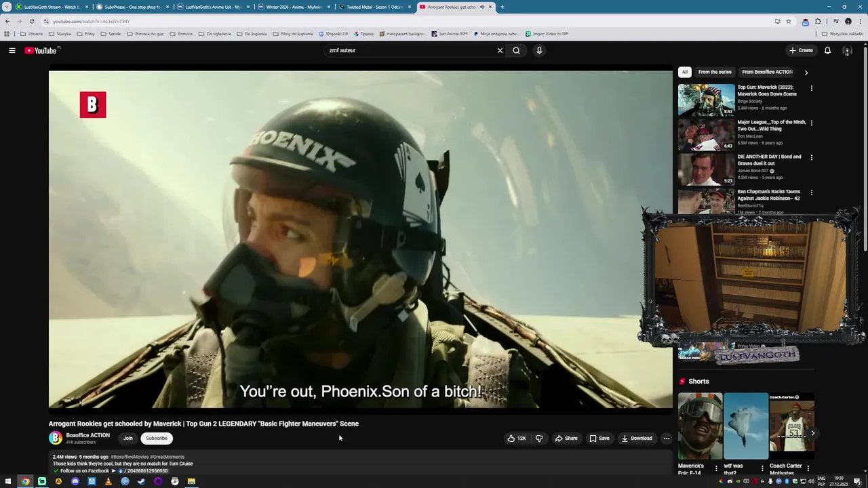The image size is (868, 488).
Task: Download the video
Action: [637, 438]
